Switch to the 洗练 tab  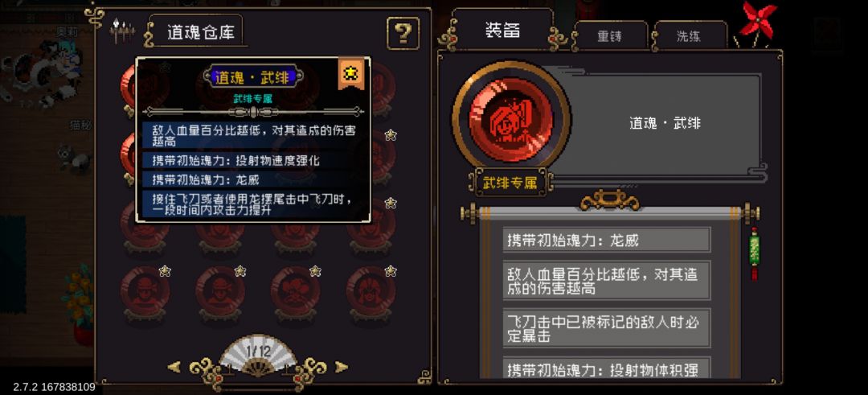(689, 36)
